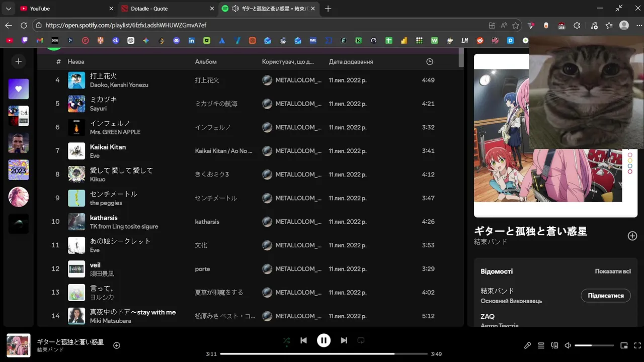This screenshot has height=362, width=644.
Task: Open Mrs. GREEN APPLE artist link
Action: 115,132
